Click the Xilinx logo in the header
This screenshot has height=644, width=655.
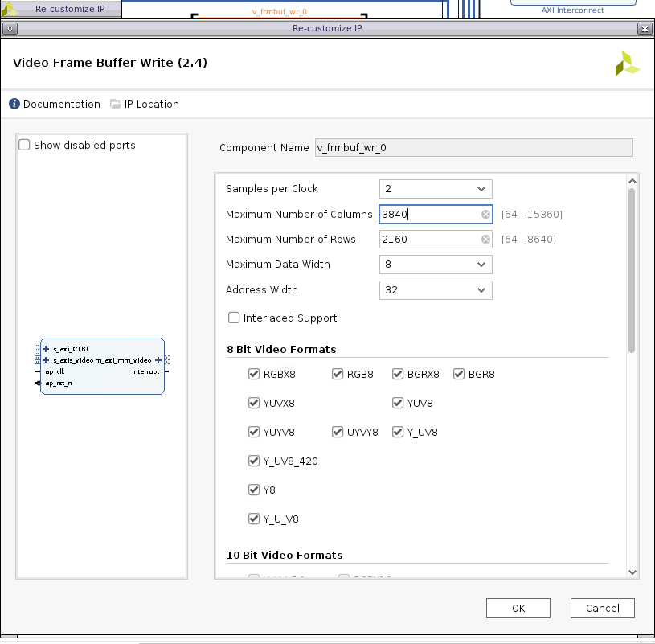(x=627, y=64)
